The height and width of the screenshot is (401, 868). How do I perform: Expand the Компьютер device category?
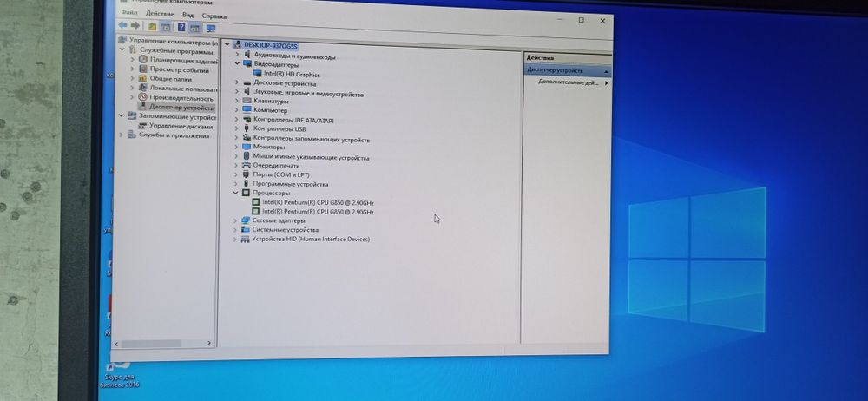coord(237,109)
